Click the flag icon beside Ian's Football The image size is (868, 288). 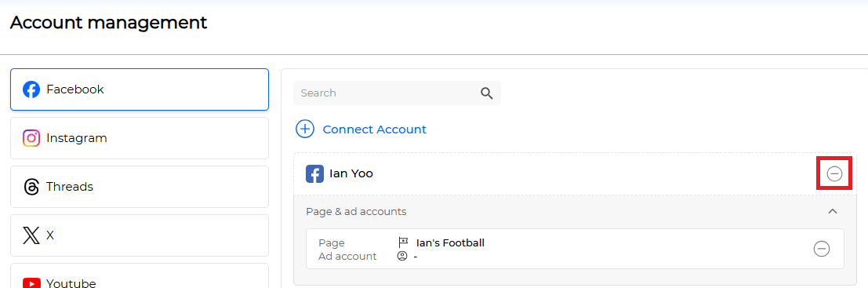[403, 242]
